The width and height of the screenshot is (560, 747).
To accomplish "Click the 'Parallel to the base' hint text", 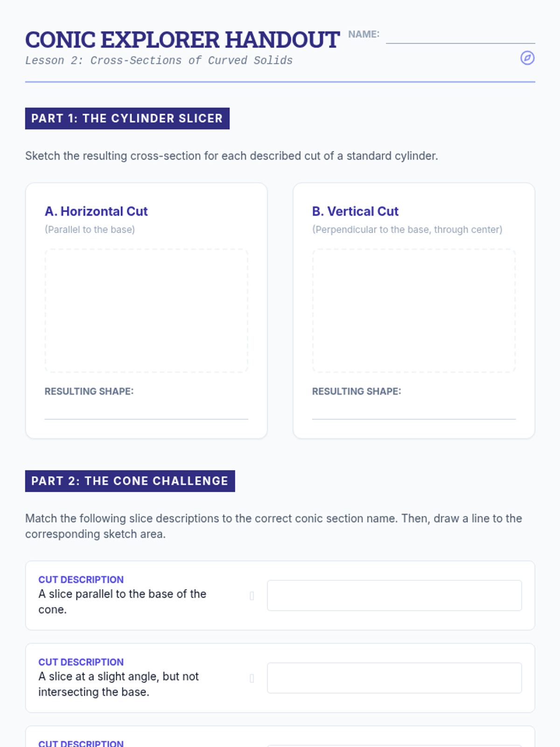I will 90,230.
